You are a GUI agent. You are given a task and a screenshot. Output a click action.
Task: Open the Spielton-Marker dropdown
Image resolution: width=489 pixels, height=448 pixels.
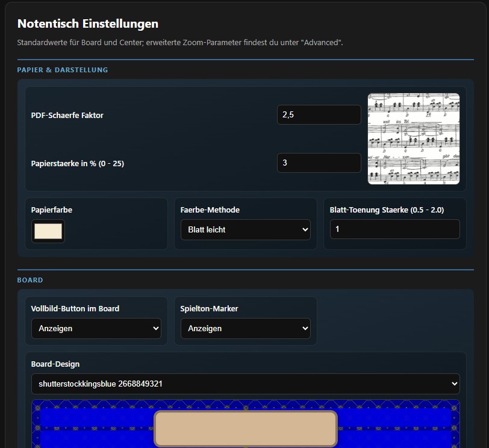coord(246,328)
